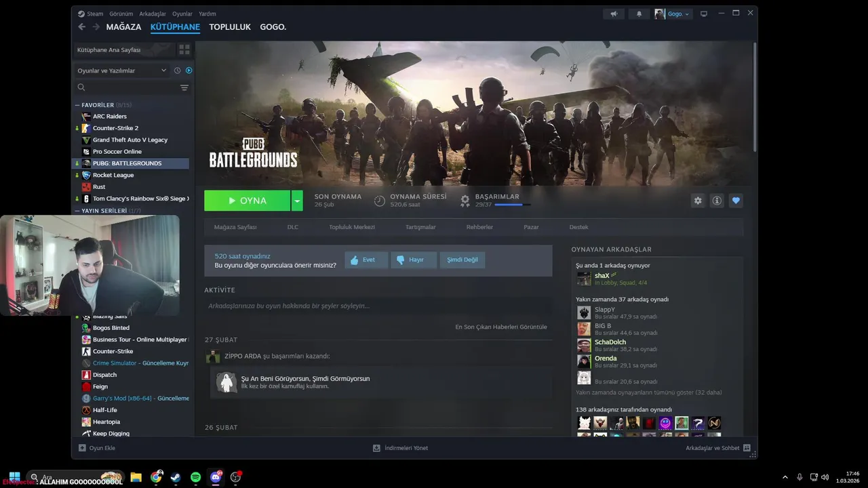This screenshot has width=868, height=488.
Task: Open the Gogo. account dropdown
Action: (x=673, y=14)
